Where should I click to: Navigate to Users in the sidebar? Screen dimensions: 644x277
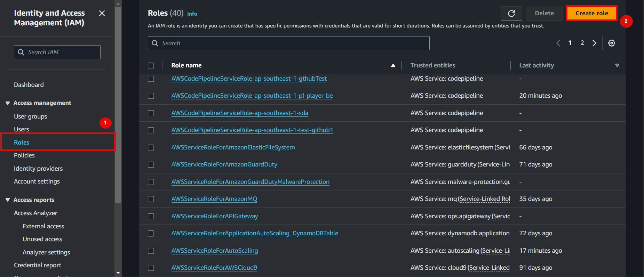pyautogui.click(x=22, y=129)
